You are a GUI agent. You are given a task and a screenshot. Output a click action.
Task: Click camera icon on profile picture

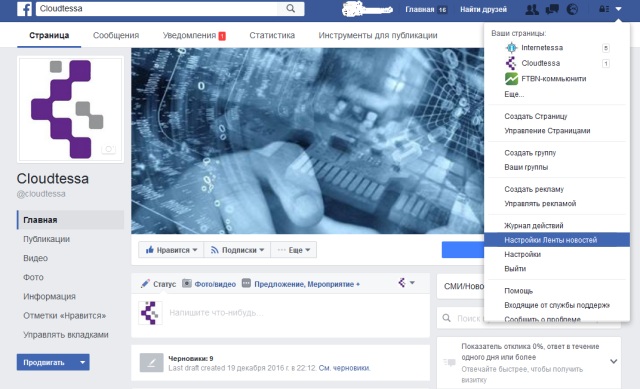click(x=109, y=149)
